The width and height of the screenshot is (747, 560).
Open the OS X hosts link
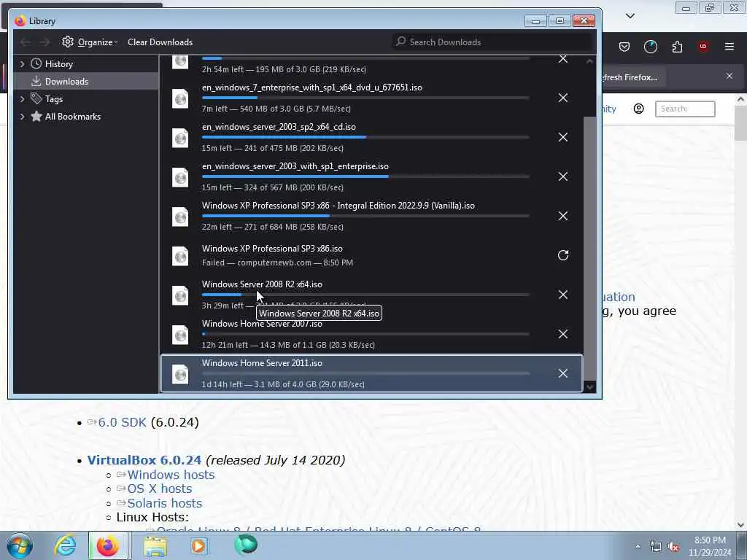(x=160, y=489)
